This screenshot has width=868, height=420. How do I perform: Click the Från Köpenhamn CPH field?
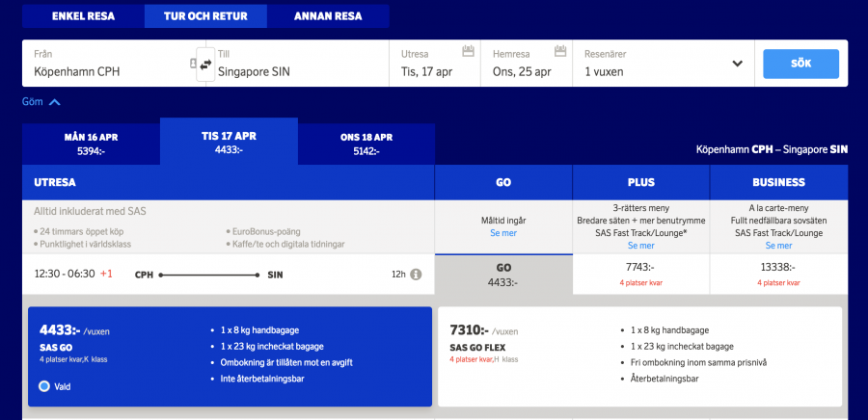(x=106, y=64)
